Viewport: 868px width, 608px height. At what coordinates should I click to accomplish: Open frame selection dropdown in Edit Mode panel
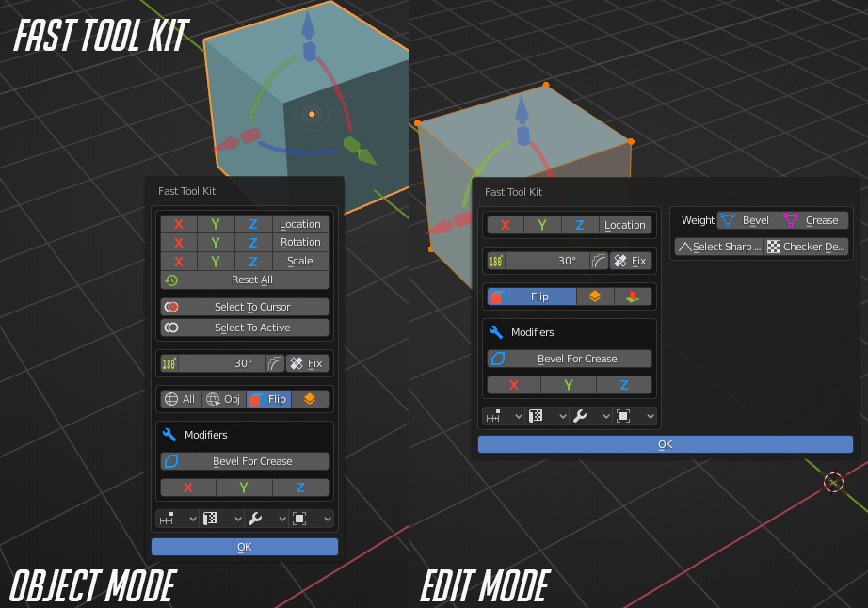click(635, 416)
